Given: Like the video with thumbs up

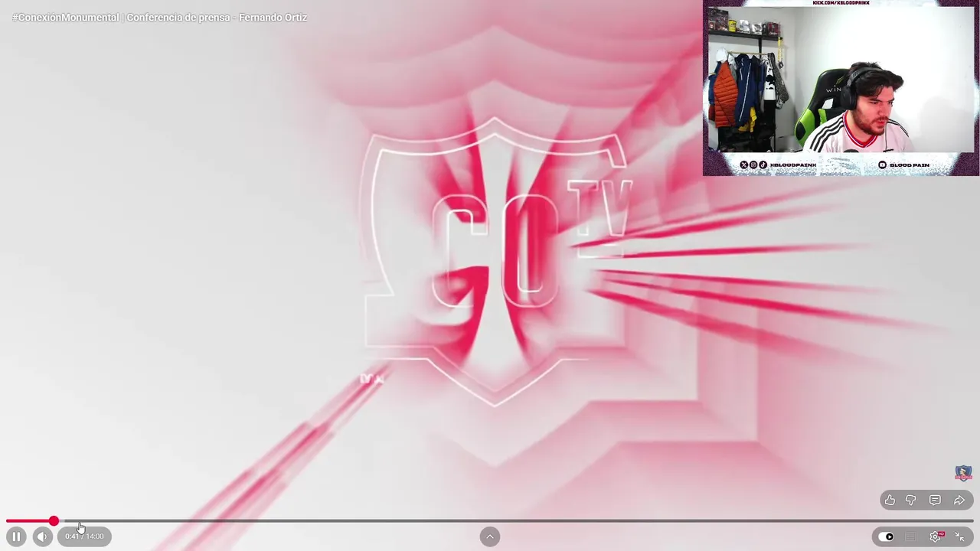Looking at the screenshot, I should (x=890, y=500).
